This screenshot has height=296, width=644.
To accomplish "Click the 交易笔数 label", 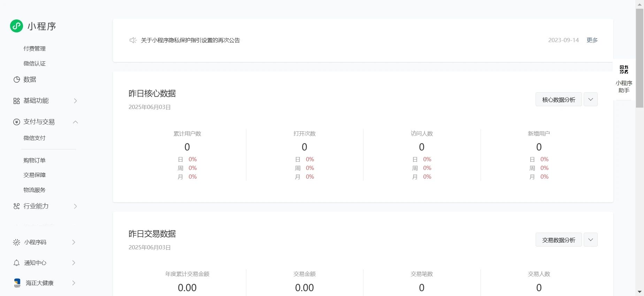I will coord(422,274).
